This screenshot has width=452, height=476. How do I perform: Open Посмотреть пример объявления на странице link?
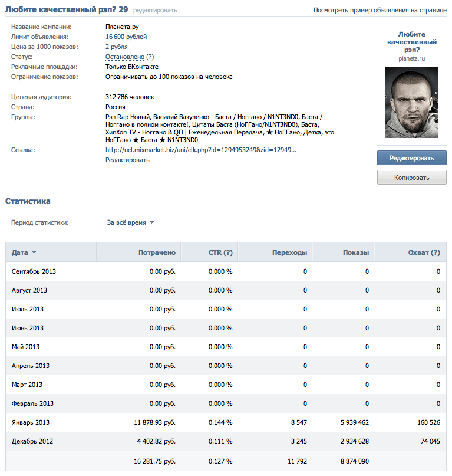(x=380, y=10)
